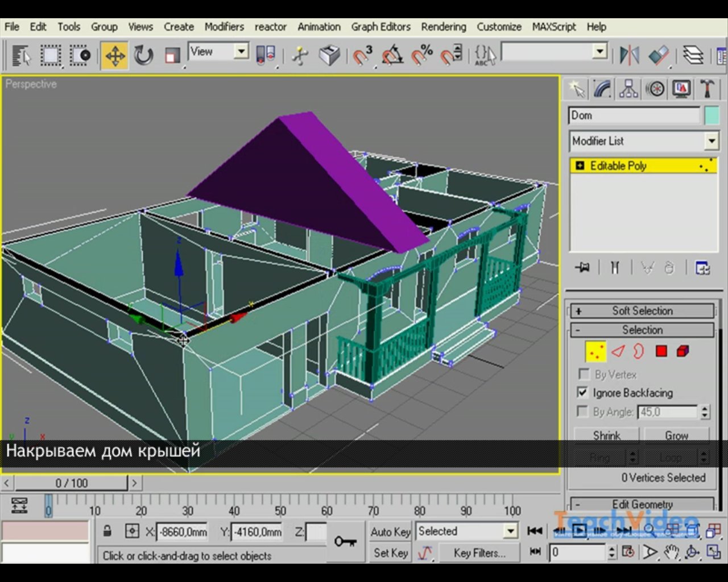This screenshot has width=728, height=582.
Task: Toggle the Selection Lock padlock icon
Action: pyautogui.click(x=107, y=531)
